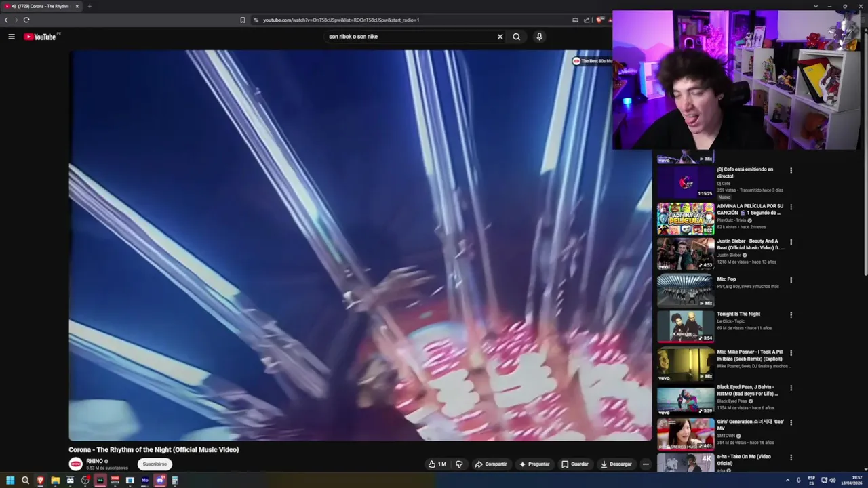
Task: Open Mike Posner Ibiza mix thumbnail
Action: click(x=686, y=365)
